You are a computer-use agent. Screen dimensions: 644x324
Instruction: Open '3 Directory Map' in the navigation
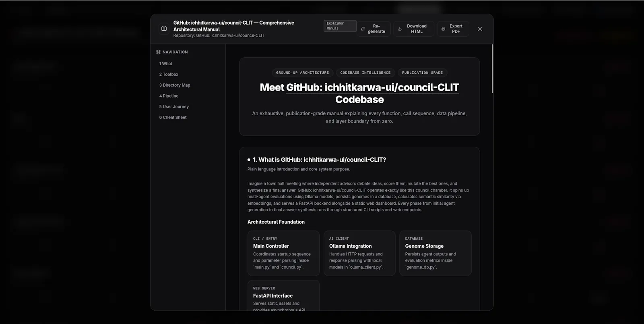pos(175,85)
